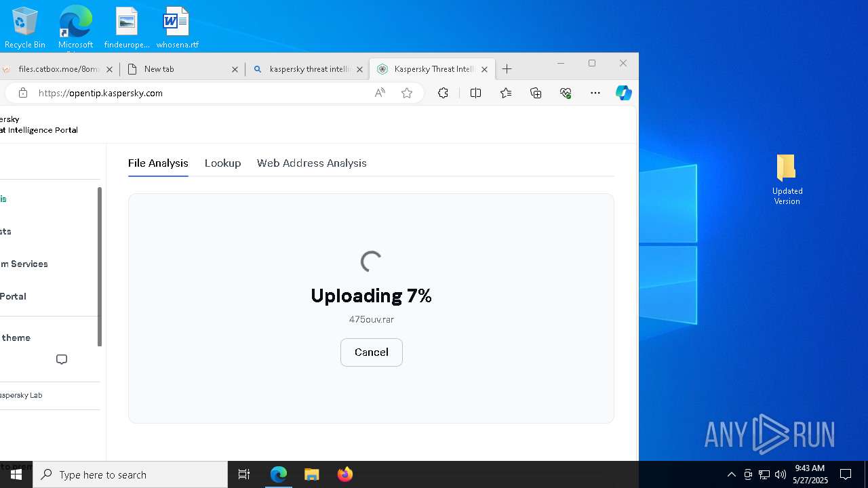Close the New tab
Screen dimensions: 868x488
[x=235, y=69]
